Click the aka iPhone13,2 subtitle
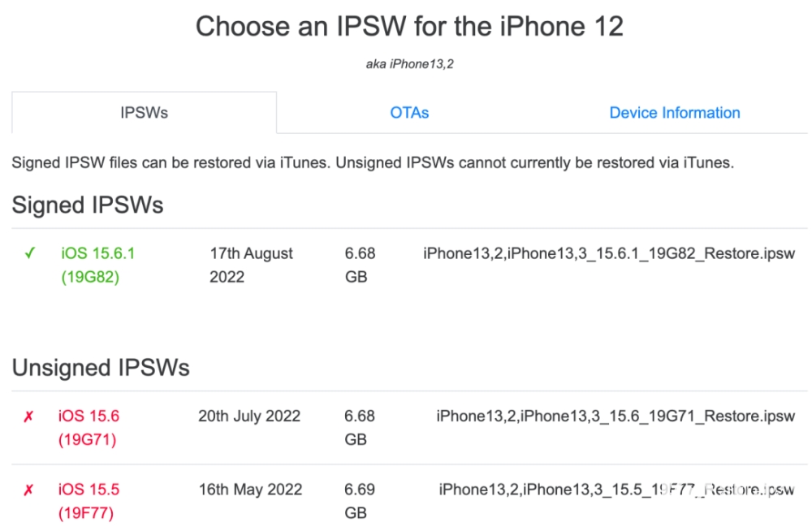812x531 pixels. (x=409, y=64)
